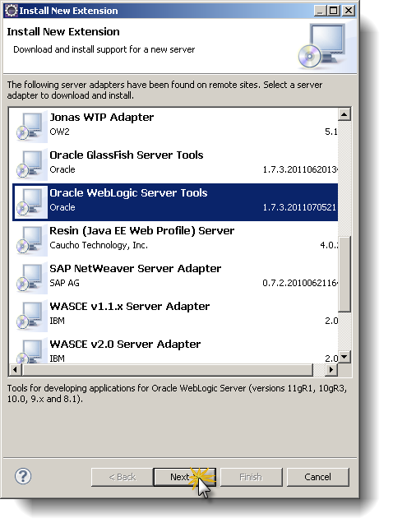Click the horizontal scrollbar left arrow
Screen dimensions: 393x532
(x=15, y=369)
